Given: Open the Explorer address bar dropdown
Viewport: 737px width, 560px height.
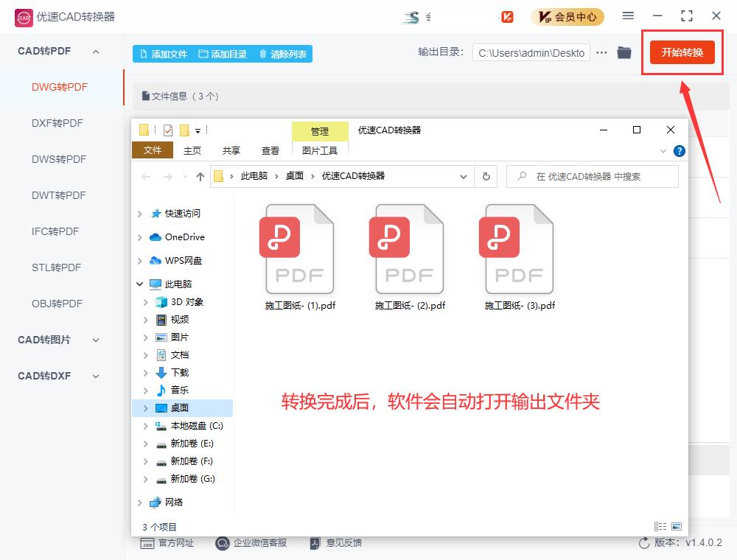Looking at the screenshot, I should 464,176.
